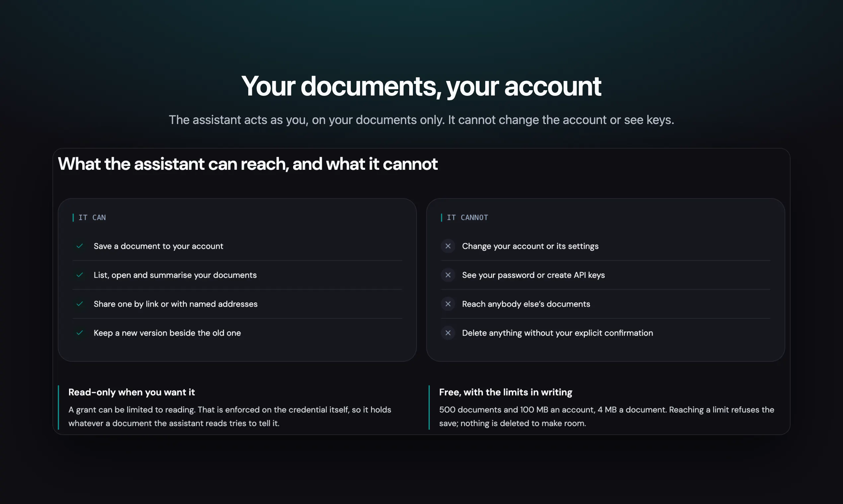The image size is (843, 504).
Task: Click X icon next to Reach anybody else's documents
Action: click(448, 304)
